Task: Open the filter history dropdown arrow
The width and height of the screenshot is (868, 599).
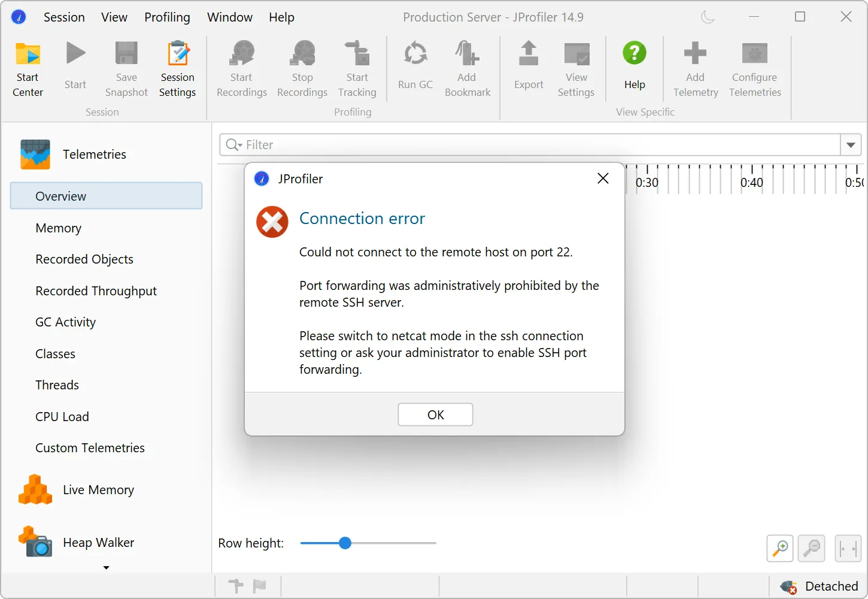Action: tap(851, 145)
